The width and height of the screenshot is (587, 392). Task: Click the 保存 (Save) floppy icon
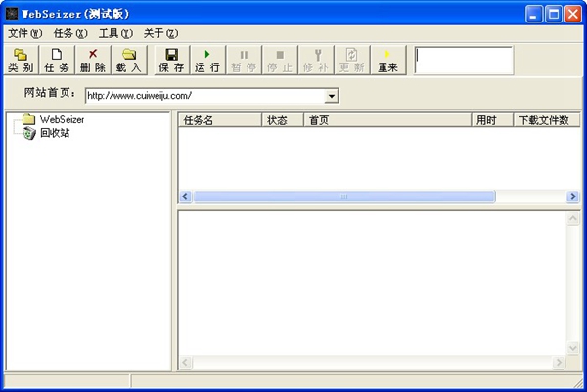tap(171, 61)
